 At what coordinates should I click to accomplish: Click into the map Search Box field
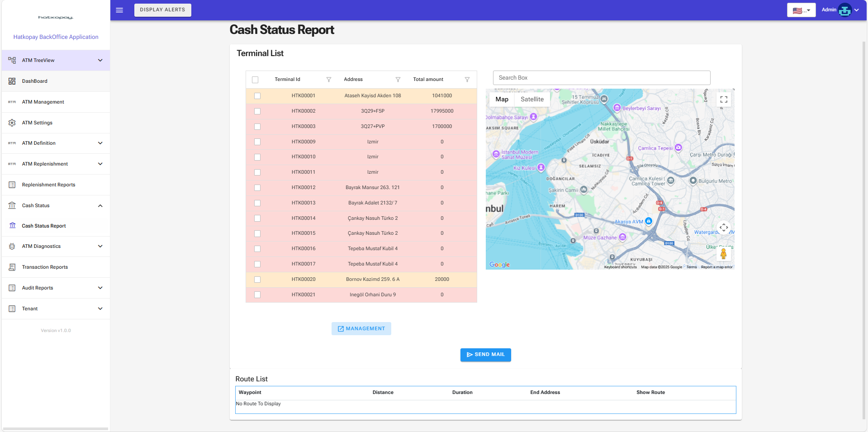[601, 78]
